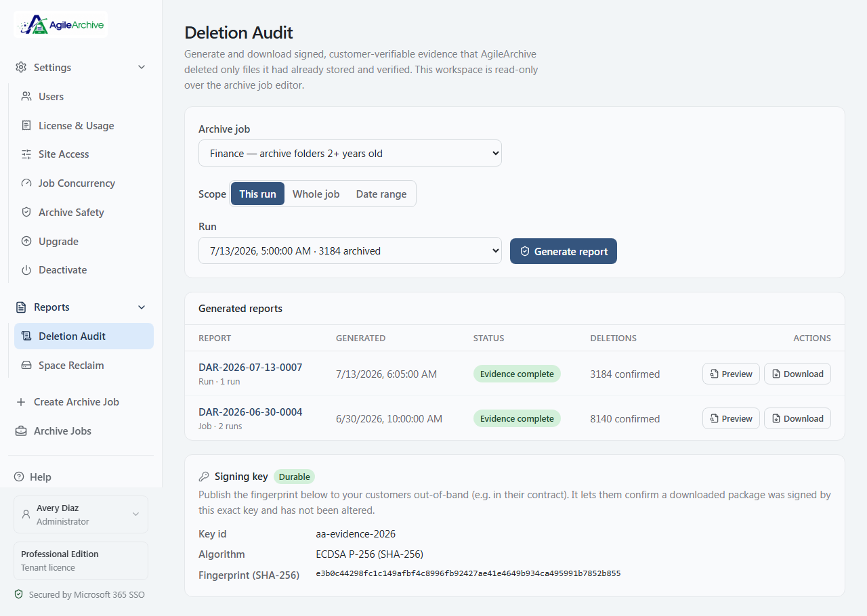Image resolution: width=867 pixels, height=616 pixels.
Task: Click Download icon for DAR-2026-07-13-0007
Action: (x=776, y=374)
